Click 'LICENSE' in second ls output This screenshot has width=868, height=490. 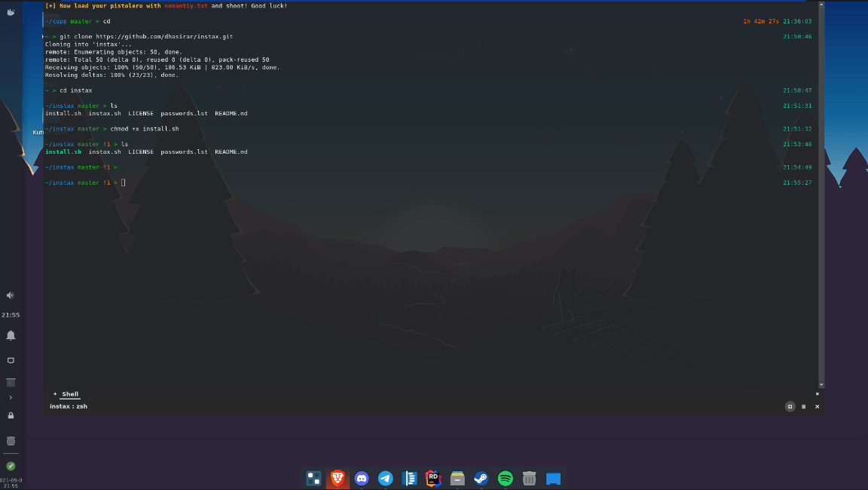coord(141,152)
